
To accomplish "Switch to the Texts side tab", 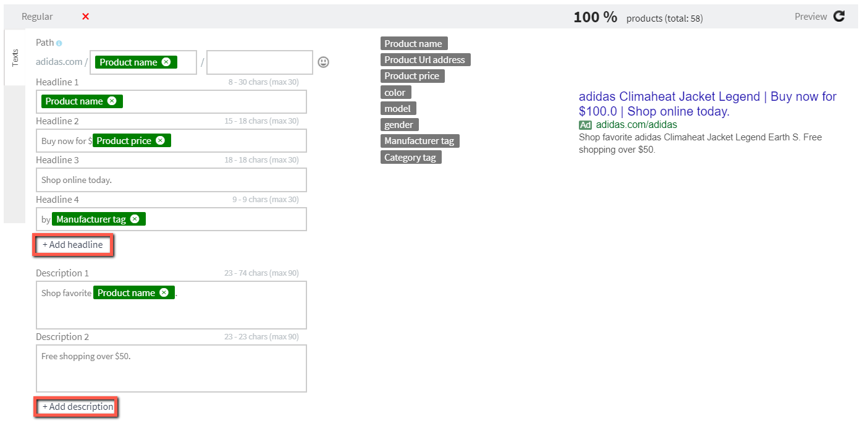I will 15,57.
